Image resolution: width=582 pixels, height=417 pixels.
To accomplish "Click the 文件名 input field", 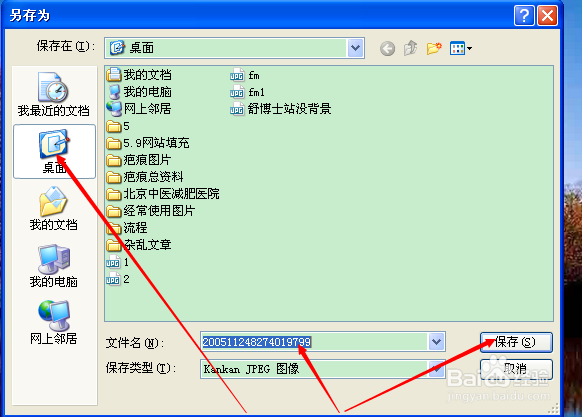I will (314, 342).
